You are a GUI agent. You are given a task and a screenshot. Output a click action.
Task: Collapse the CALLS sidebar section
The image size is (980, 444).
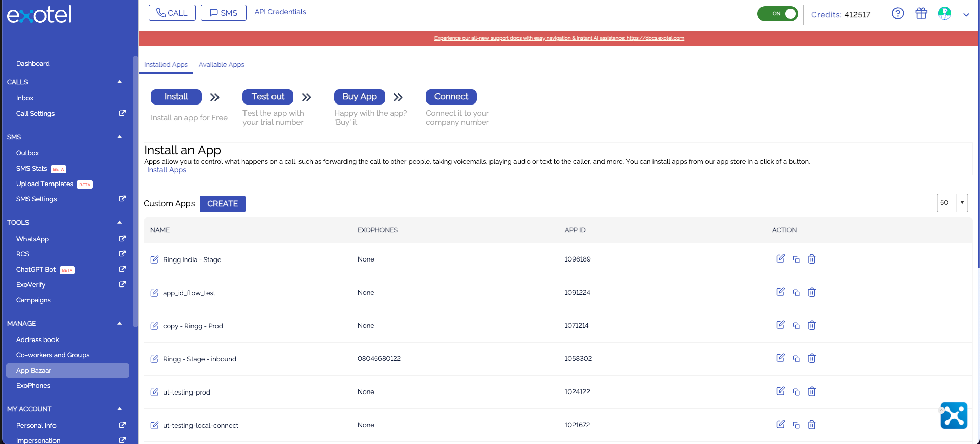click(120, 82)
